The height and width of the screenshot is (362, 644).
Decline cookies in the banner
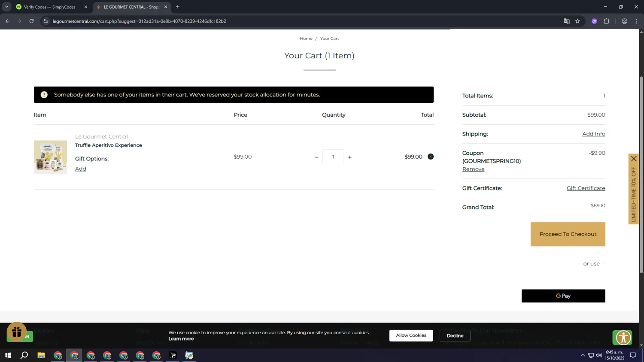point(455,335)
